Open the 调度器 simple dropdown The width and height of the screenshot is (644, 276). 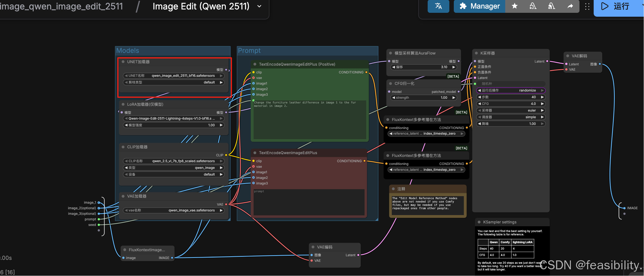(x=511, y=117)
